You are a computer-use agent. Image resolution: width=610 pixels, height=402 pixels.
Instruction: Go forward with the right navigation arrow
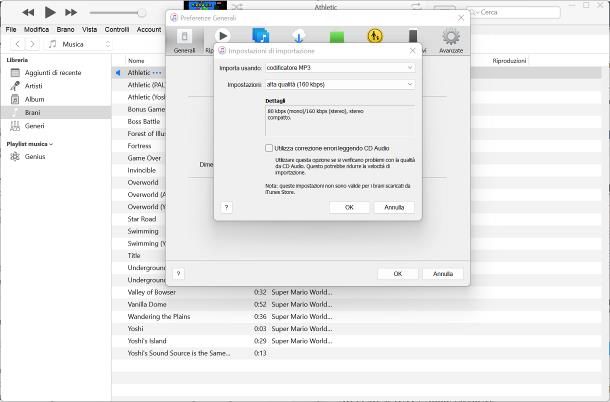[32, 44]
